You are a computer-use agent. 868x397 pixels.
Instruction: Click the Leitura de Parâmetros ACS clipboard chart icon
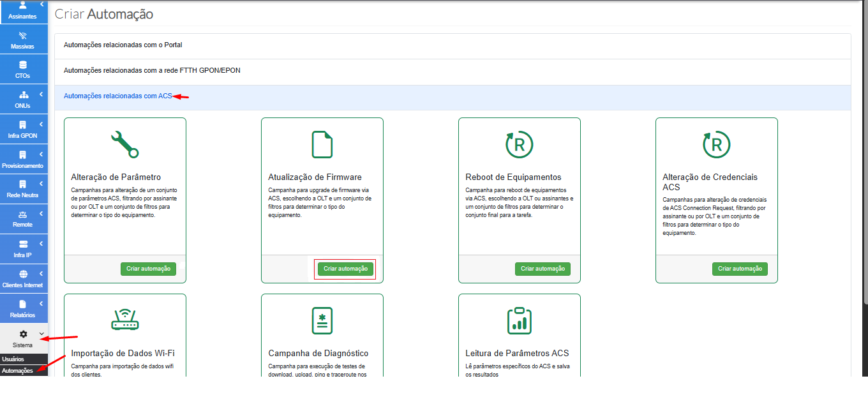coord(519,320)
